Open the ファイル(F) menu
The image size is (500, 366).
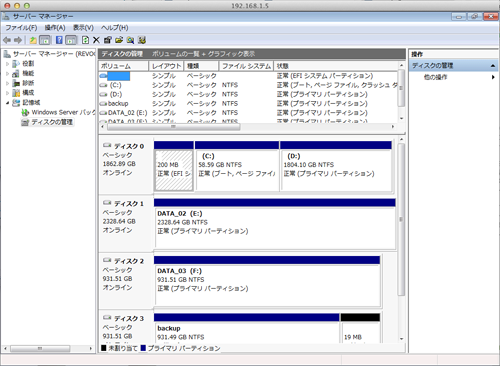[x=21, y=28]
